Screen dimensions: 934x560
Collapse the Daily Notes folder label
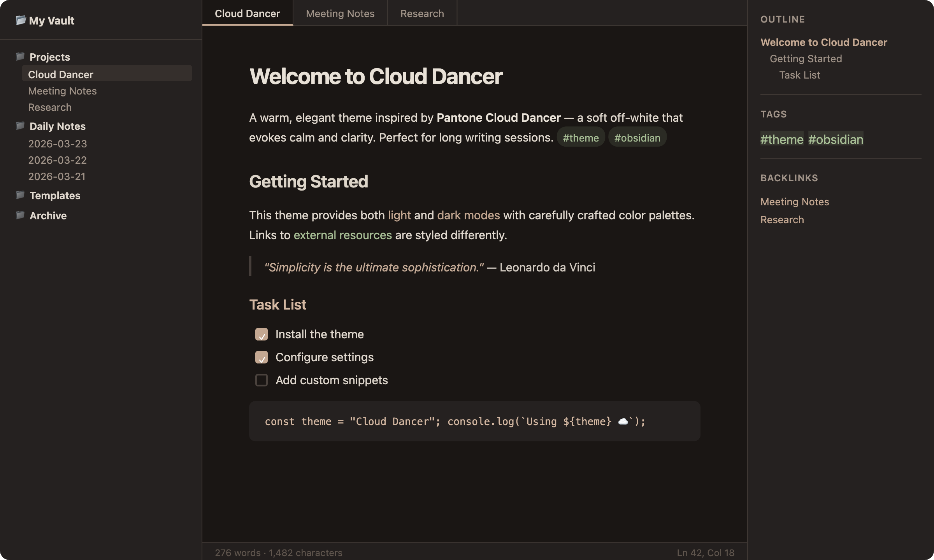pos(58,126)
